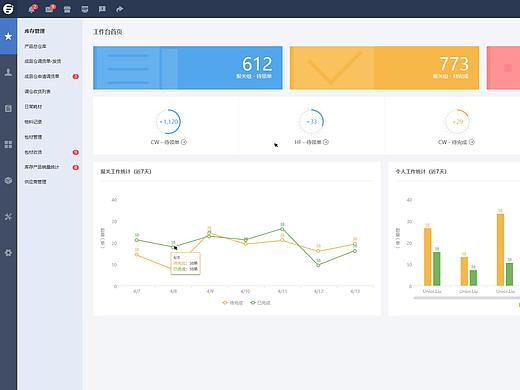Viewport: 520px width, 390px height.
Task: Click the orange data point at 4/13
Action: pos(355,244)
